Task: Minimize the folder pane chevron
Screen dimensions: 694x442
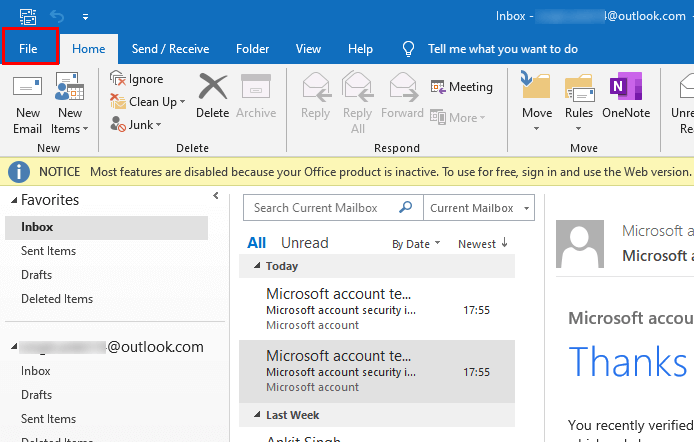Action: coord(216,196)
